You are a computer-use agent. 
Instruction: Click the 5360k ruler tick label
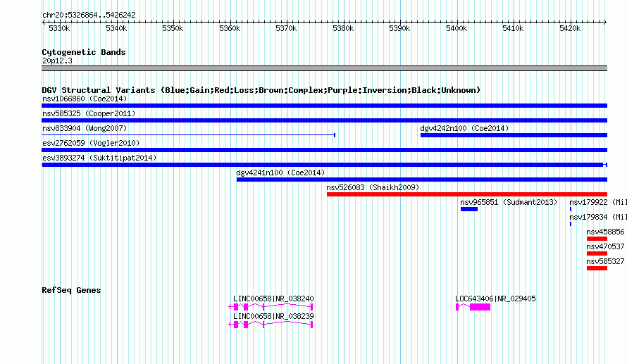click(230, 28)
